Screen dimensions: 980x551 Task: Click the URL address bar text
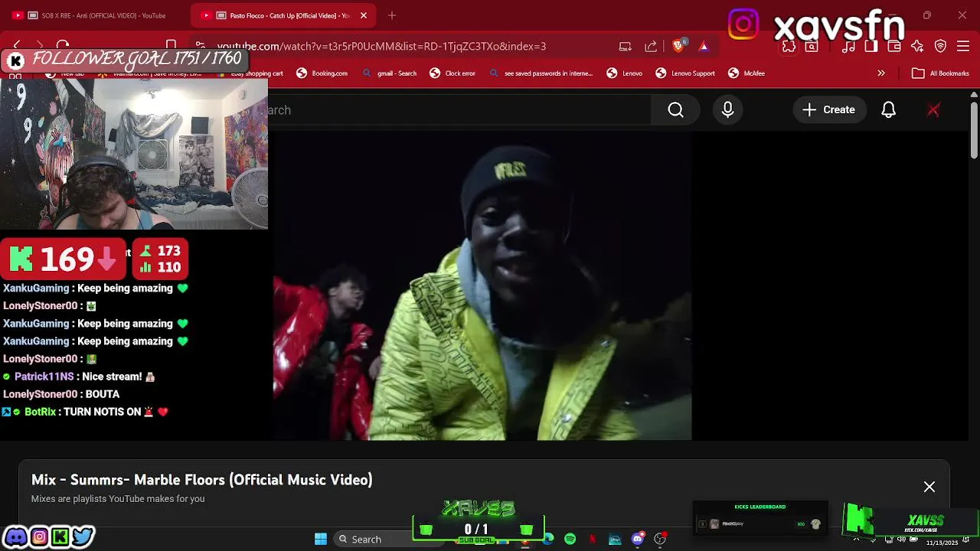tap(381, 47)
